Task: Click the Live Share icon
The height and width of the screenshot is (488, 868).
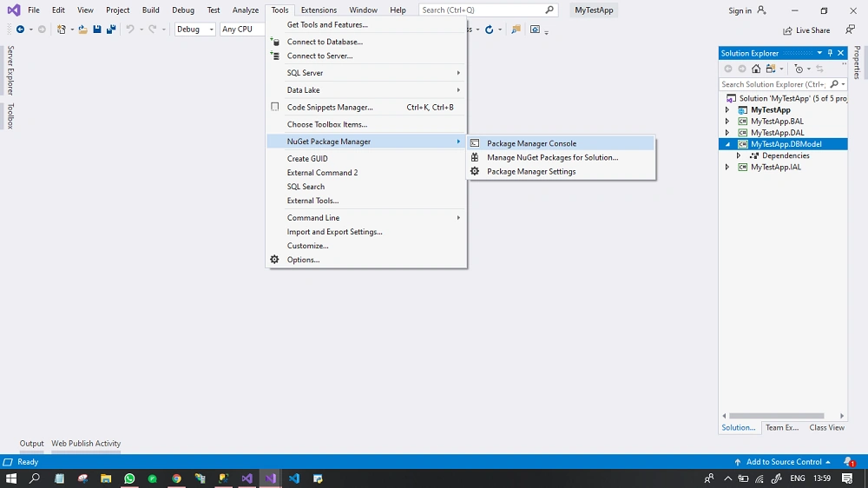Action: pos(788,30)
